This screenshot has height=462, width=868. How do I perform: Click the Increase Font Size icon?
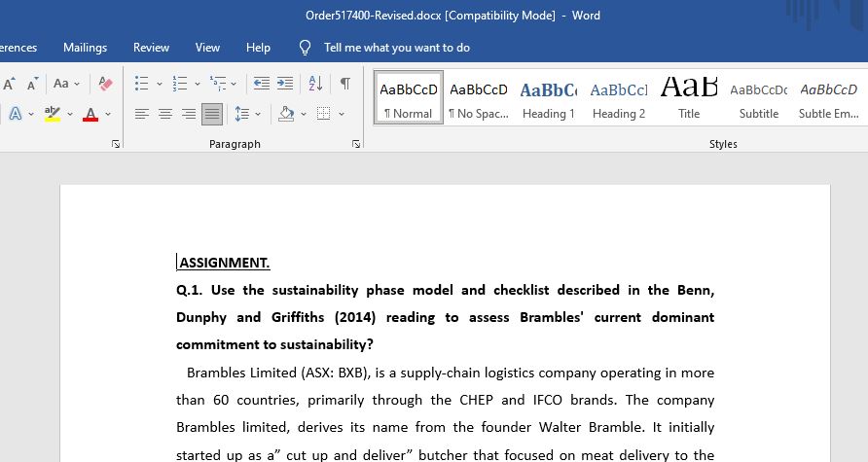coord(9,84)
